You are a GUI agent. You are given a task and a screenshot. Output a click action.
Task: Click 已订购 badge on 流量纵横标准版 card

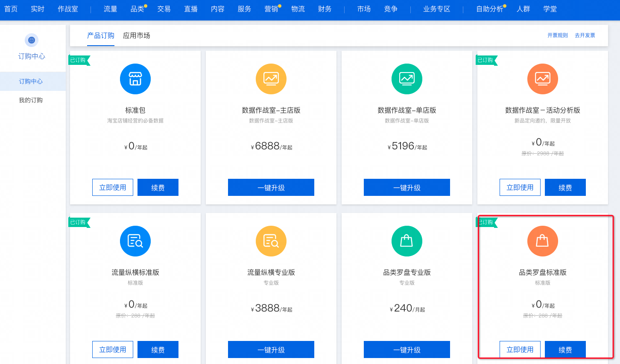point(79,222)
